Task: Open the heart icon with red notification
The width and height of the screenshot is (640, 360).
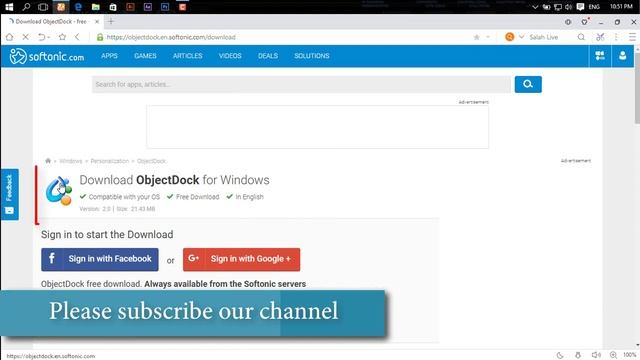Action: (585, 22)
